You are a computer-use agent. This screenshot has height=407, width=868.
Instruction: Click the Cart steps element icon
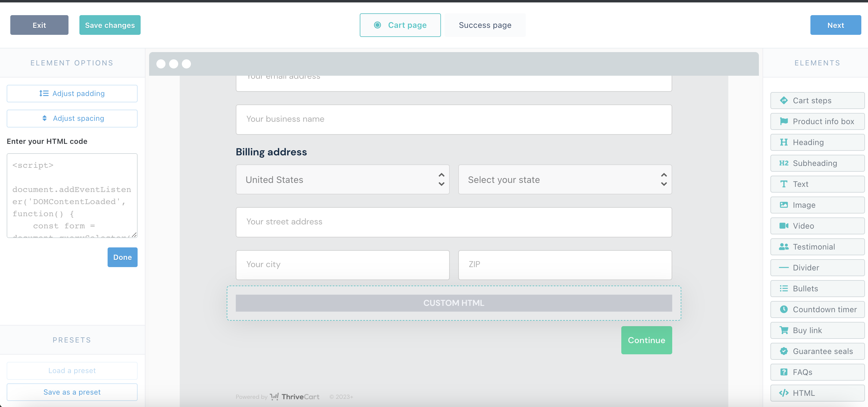[x=784, y=100]
